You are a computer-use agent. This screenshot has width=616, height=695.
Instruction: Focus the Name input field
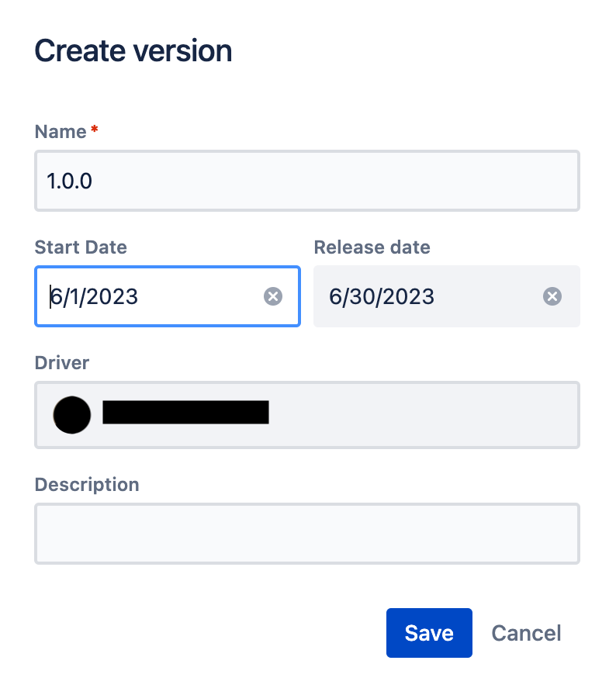(307, 181)
